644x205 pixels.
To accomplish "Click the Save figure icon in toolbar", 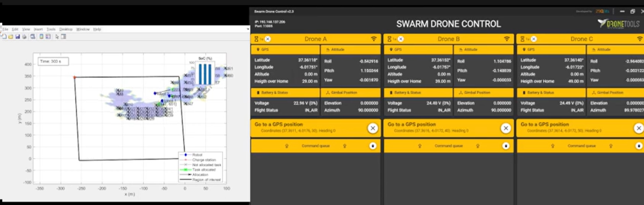I will pos(17,37).
